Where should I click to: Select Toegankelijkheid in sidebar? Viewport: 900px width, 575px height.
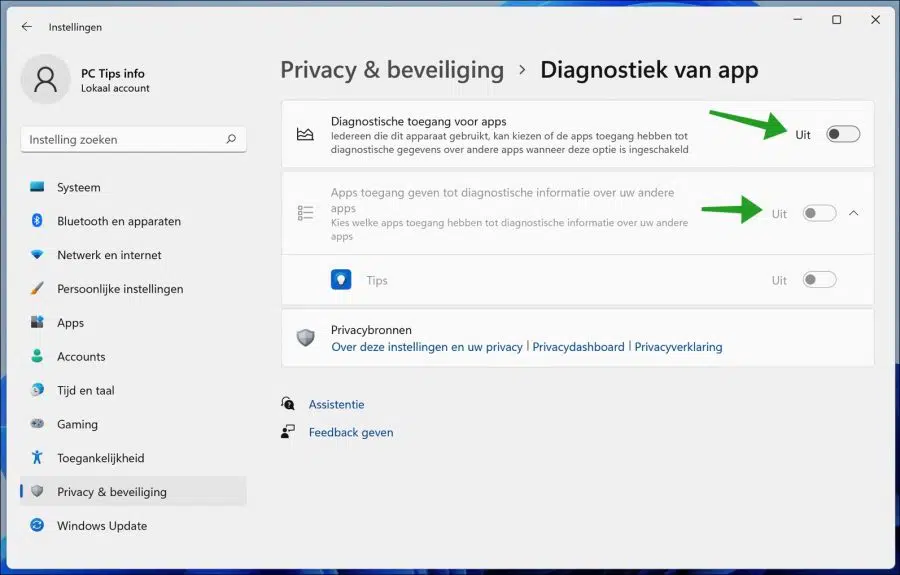click(133, 458)
